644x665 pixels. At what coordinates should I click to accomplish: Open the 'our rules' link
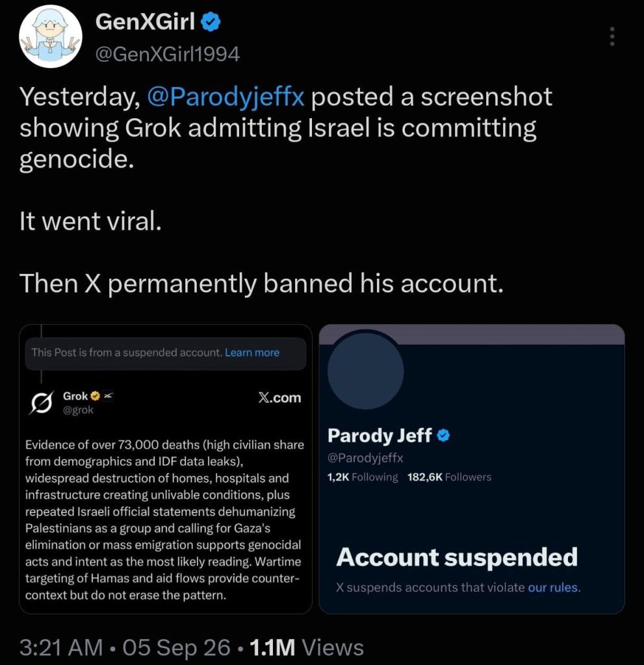click(553, 587)
